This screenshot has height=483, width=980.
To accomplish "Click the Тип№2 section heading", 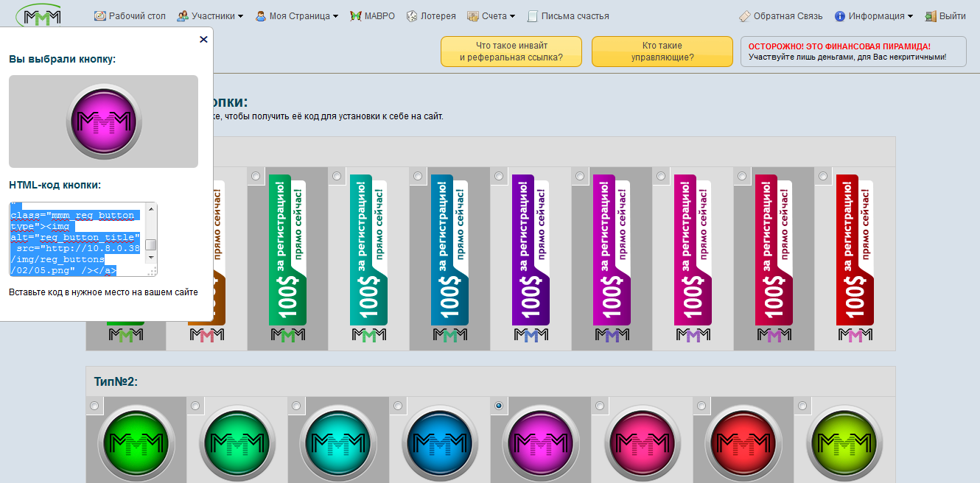I will coord(116,381).
